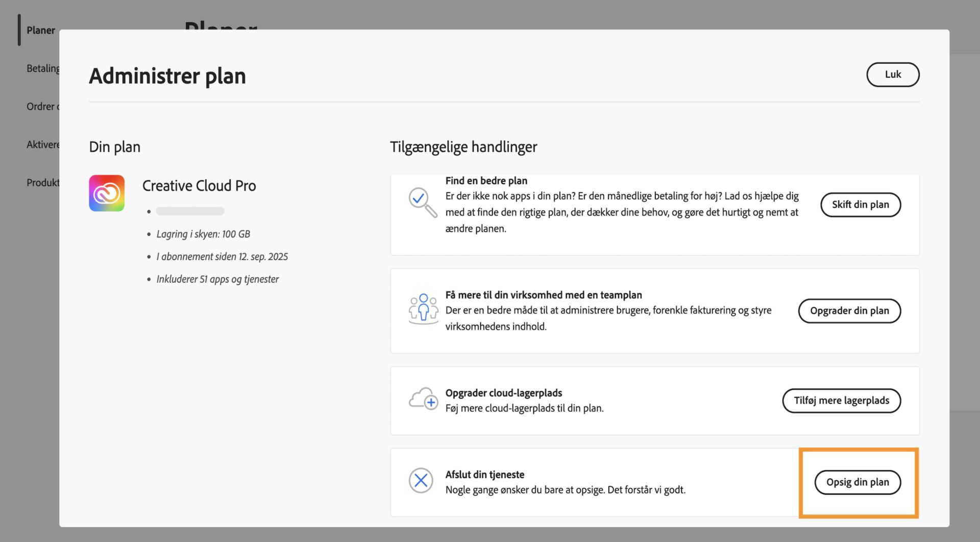
Task: Select Opgrader din plan
Action: coord(849,311)
